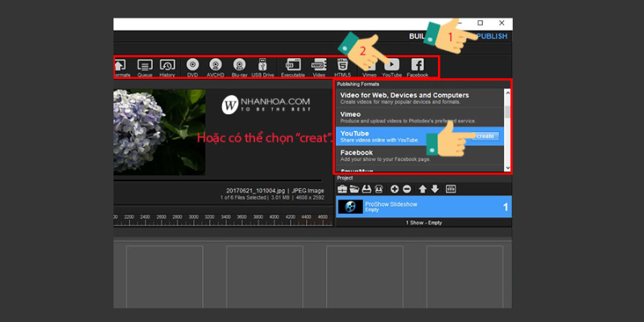Move the show up with the arrow icon
The image size is (644, 322).
point(423,189)
